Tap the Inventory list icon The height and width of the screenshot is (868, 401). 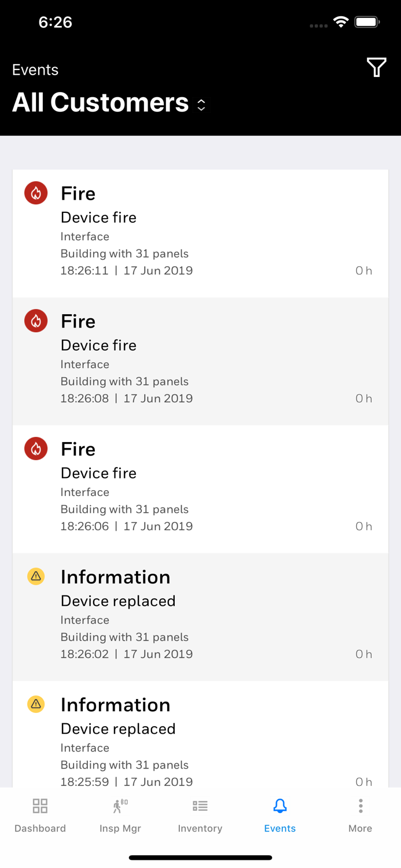200,806
